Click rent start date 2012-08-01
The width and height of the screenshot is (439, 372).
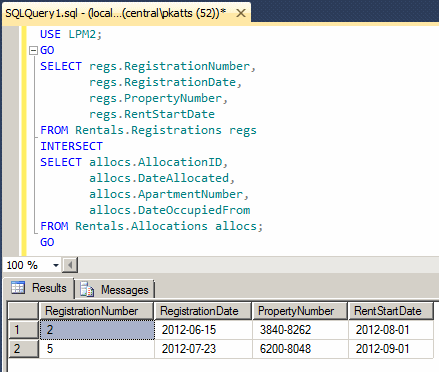point(391,330)
